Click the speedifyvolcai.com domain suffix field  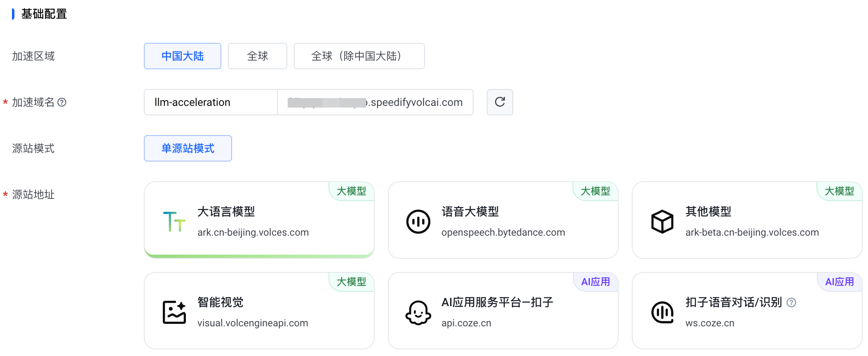pos(375,102)
